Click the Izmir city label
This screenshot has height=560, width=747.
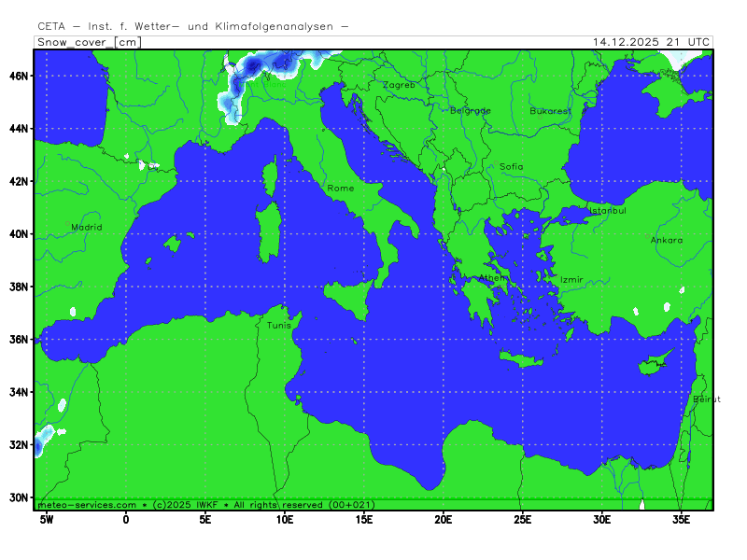pos(571,279)
